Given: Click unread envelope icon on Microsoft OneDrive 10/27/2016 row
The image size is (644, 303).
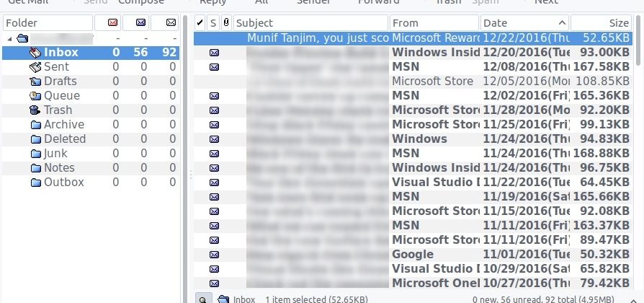Looking at the screenshot, I should [214, 284].
